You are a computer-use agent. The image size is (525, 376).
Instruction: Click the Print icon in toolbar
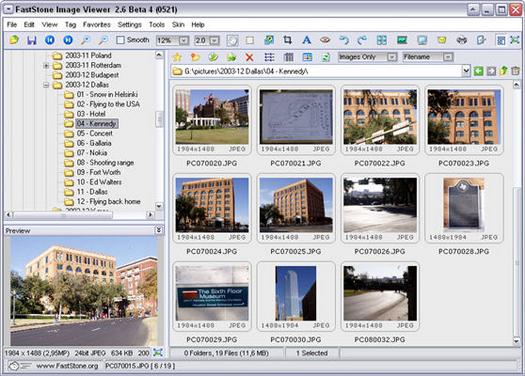tap(462, 40)
